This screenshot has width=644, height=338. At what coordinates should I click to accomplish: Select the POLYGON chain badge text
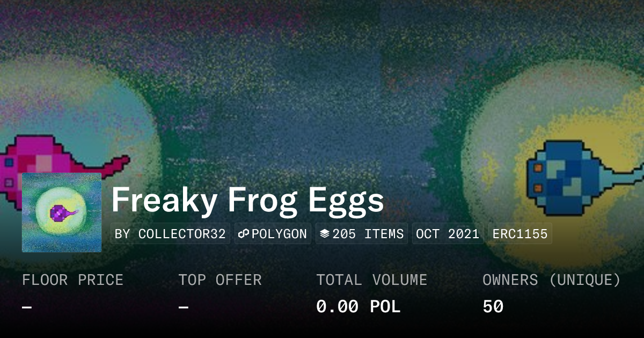point(279,234)
